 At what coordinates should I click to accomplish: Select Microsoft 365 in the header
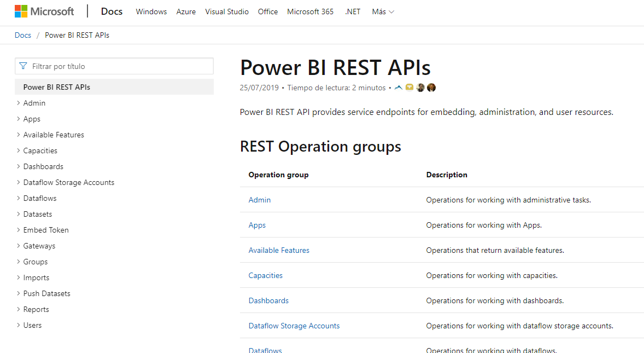point(310,11)
